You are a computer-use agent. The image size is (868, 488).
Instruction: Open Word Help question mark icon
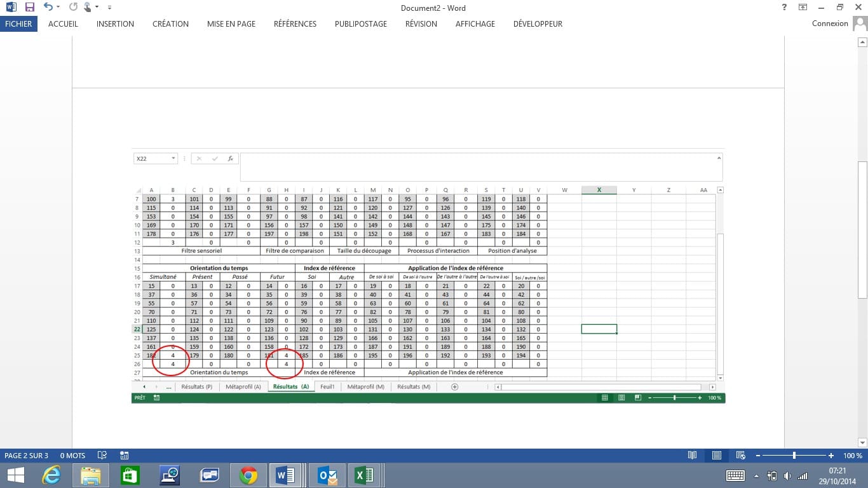tap(783, 8)
